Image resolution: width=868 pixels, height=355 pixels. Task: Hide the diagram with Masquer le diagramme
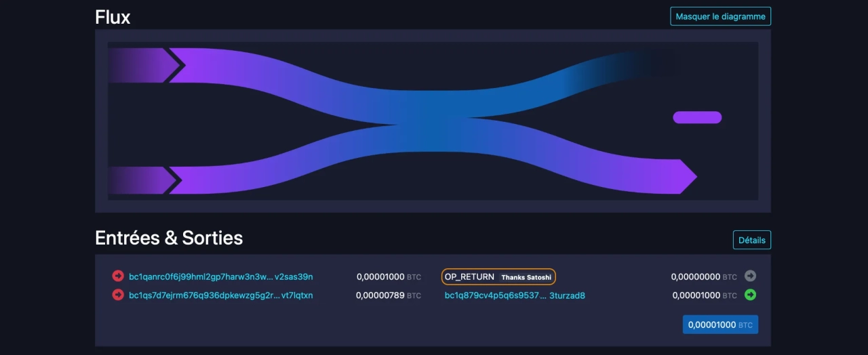720,16
